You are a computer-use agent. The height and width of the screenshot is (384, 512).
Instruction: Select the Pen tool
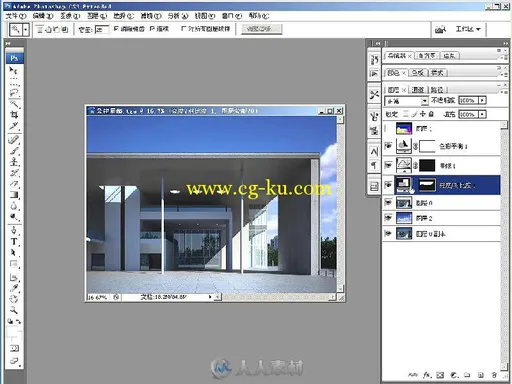(x=14, y=230)
